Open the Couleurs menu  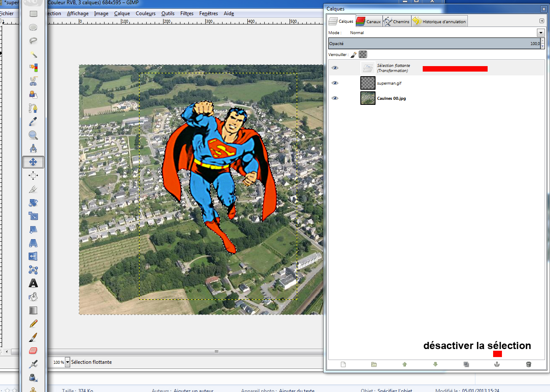coord(146,13)
